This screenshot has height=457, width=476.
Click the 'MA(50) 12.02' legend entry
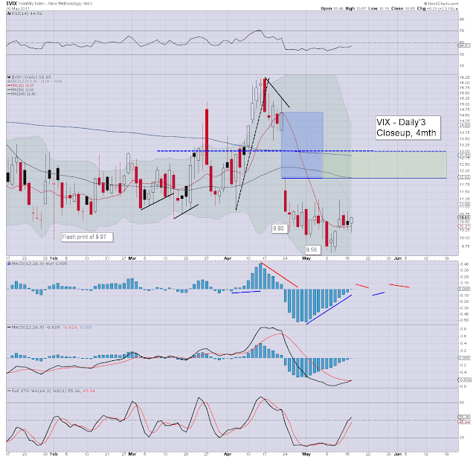point(21,89)
